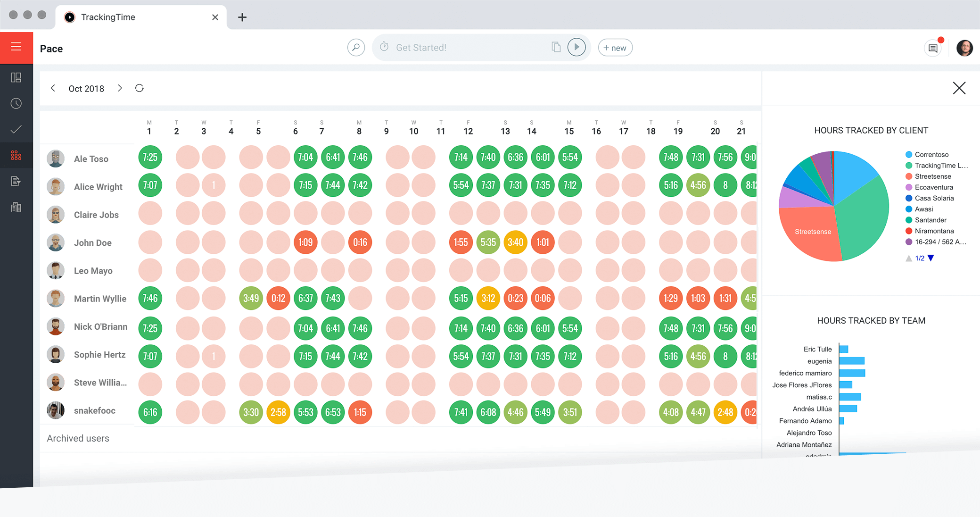Click Nick O'Briann's avatar
This screenshot has height=517, width=980.
click(56, 326)
